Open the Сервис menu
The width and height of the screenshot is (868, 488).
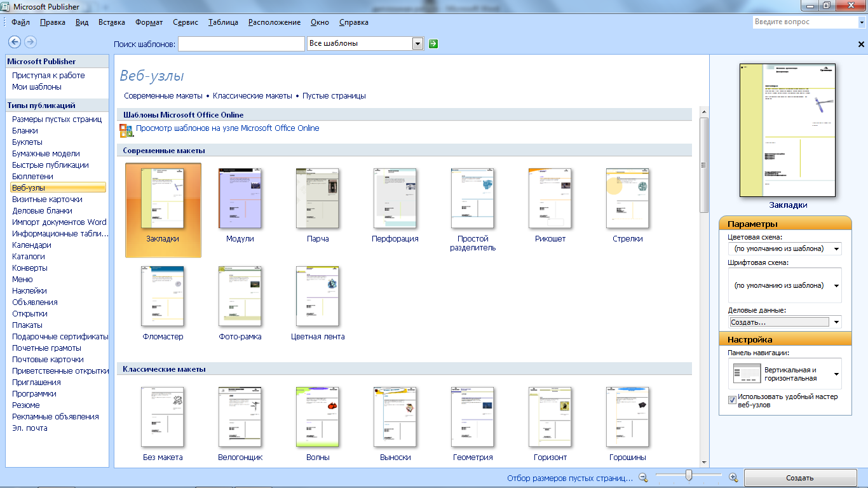(x=186, y=22)
